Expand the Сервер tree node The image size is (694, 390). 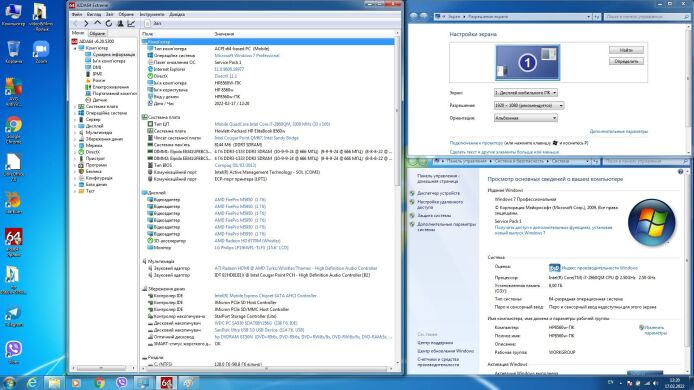click(x=75, y=120)
